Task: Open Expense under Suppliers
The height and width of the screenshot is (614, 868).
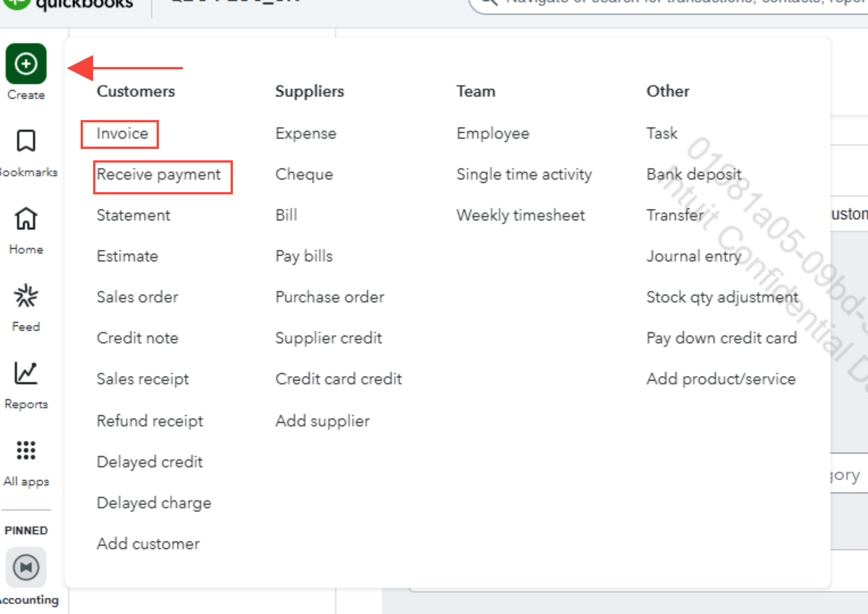Action: [306, 134]
